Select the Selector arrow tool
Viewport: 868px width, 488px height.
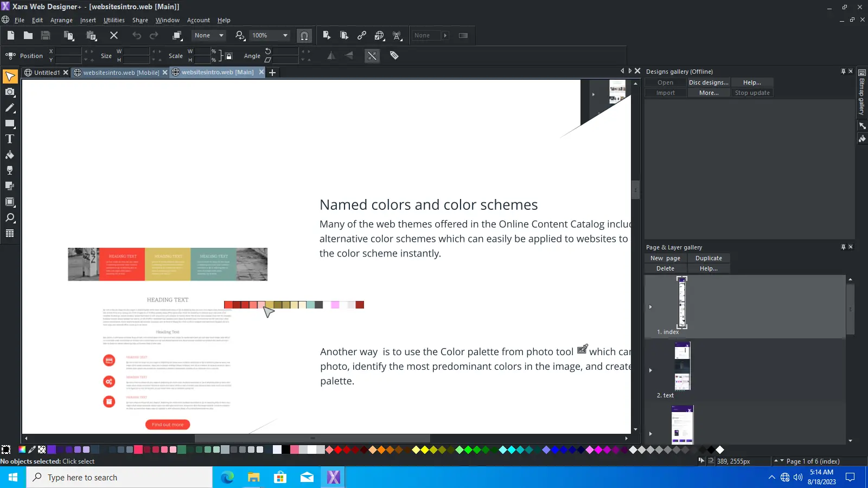[x=10, y=76]
